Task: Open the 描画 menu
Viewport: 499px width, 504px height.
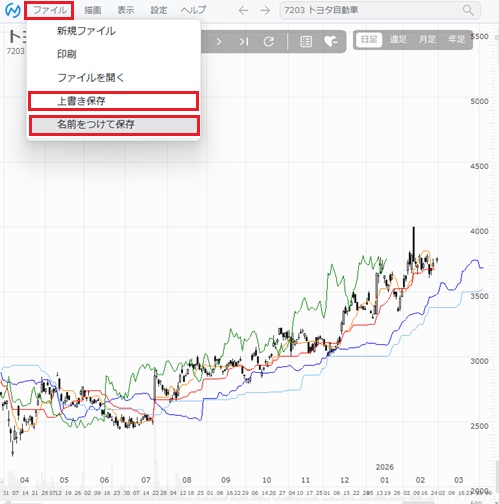Action: point(92,10)
